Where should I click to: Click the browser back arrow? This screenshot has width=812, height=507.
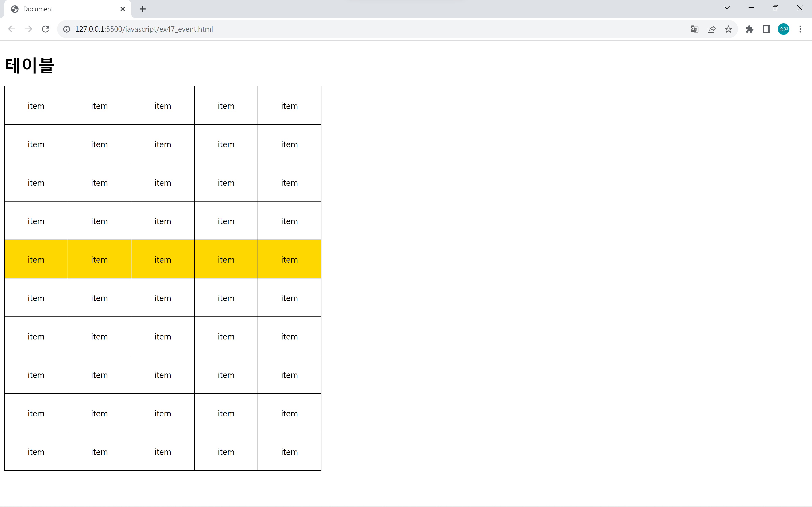[x=12, y=29]
